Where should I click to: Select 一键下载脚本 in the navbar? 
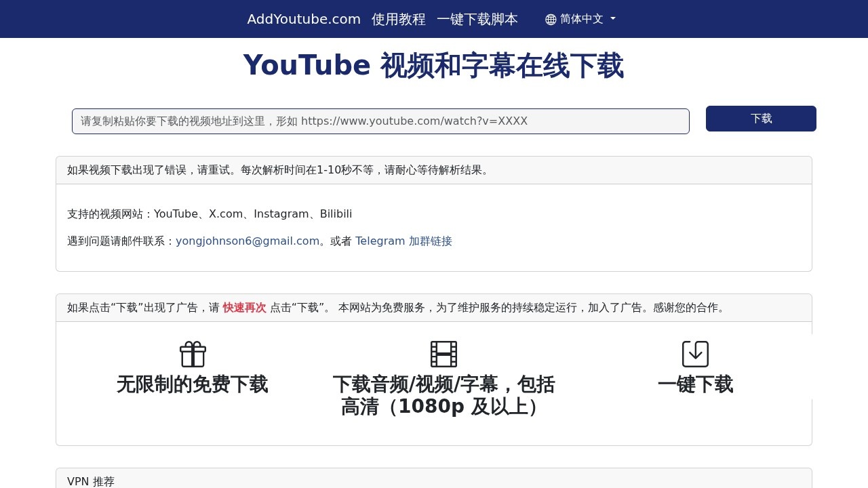(x=477, y=19)
